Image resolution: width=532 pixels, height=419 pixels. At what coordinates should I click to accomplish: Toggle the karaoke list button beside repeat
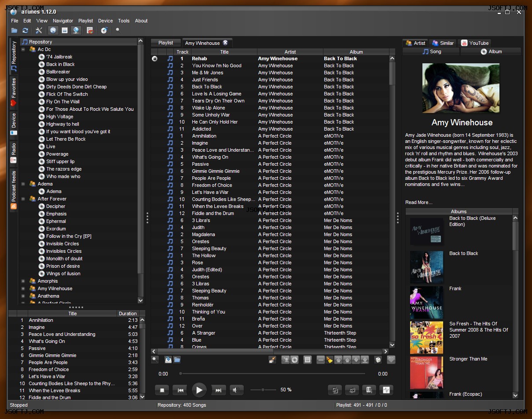369,390
